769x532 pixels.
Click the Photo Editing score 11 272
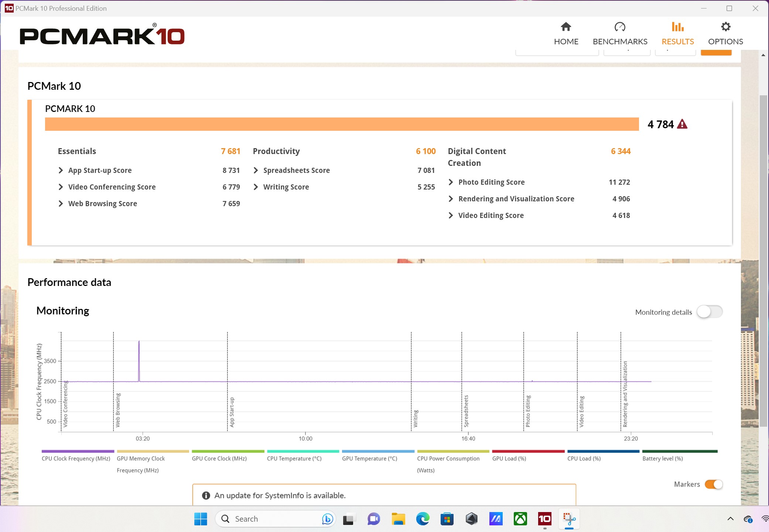[619, 182]
